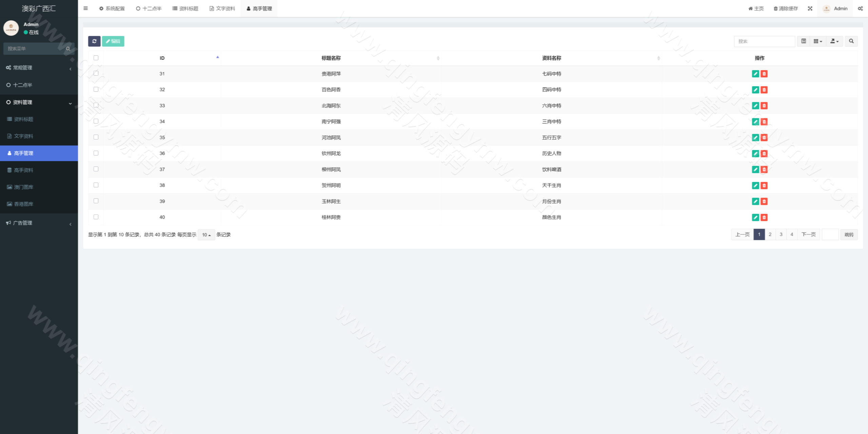Screen dimensions: 868x434
Task: Switch to the 文字资料 tab
Action: [222, 8]
